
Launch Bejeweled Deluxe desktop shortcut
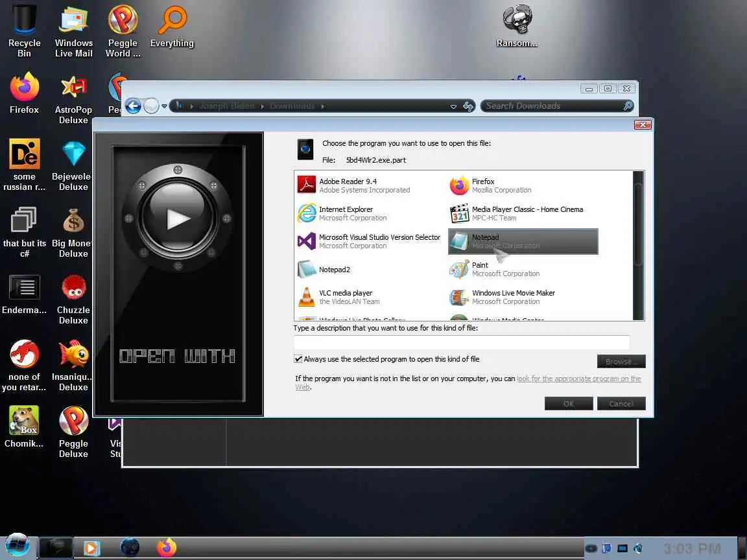tap(73, 165)
